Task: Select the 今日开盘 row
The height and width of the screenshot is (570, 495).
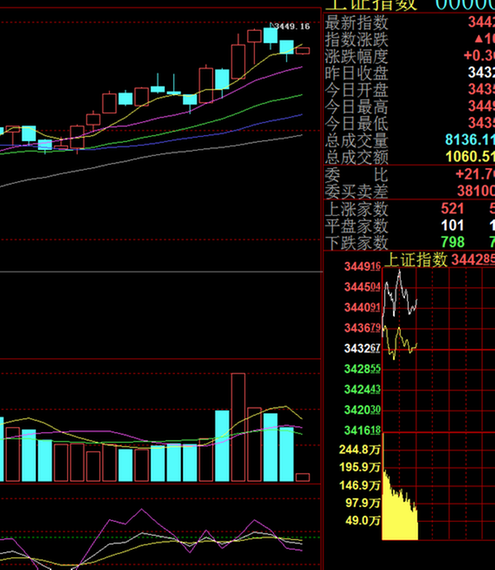Action: (410, 89)
